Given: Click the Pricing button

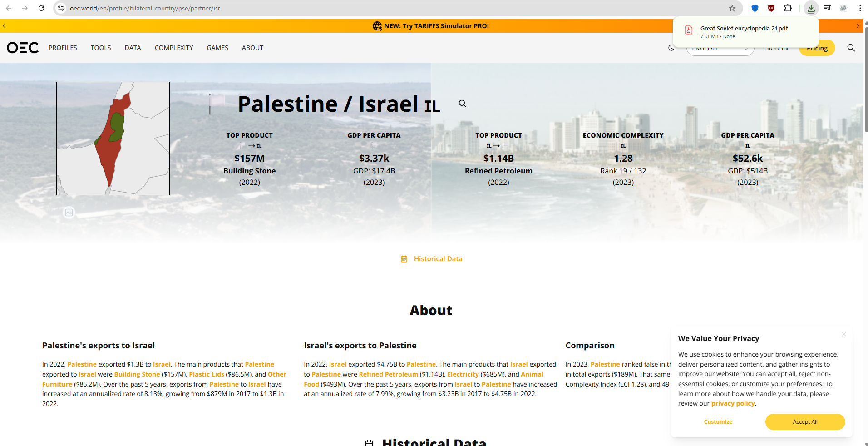Looking at the screenshot, I should (x=817, y=48).
